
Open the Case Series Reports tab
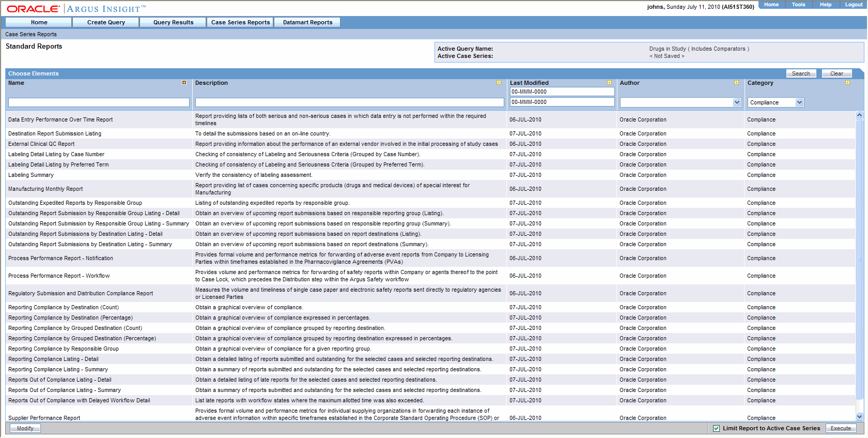tap(240, 22)
